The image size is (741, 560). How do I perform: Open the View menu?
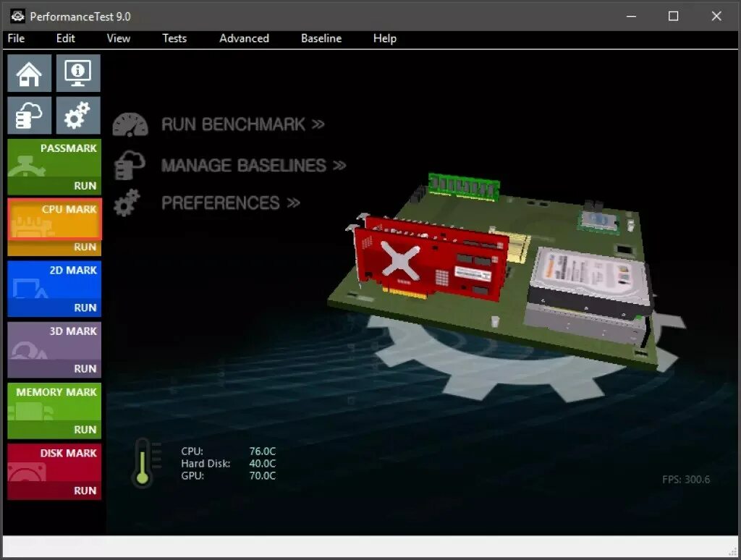click(x=118, y=38)
